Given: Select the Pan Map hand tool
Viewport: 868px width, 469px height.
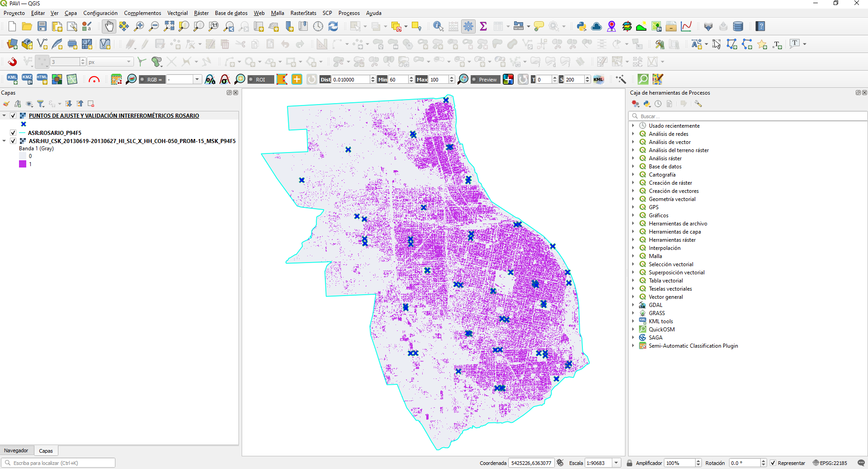Looking at the screenshot, I should (x=109, y=26).
